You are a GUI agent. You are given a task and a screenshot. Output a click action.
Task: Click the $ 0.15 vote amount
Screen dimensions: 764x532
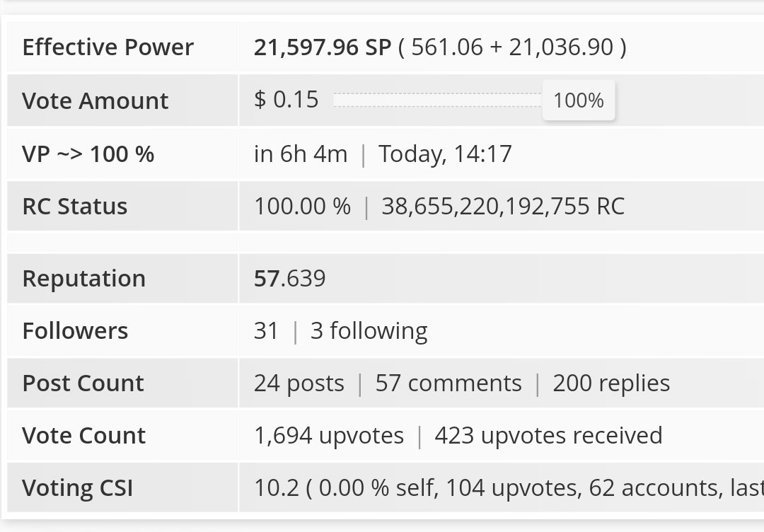point(286,100)
